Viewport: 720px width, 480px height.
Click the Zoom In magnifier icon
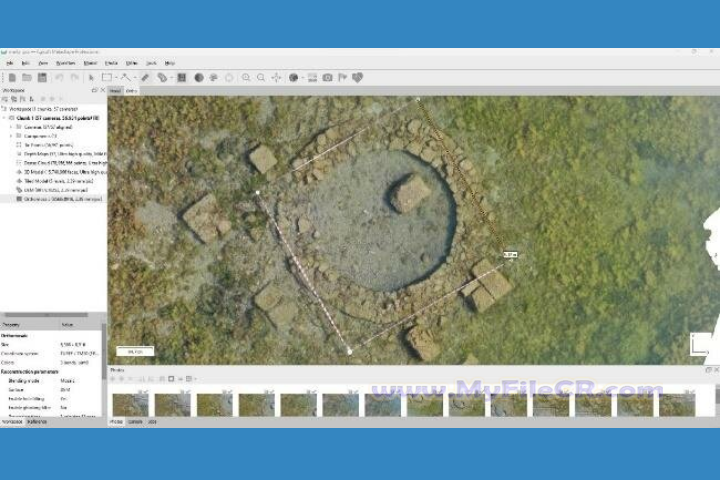pos(246,77)
